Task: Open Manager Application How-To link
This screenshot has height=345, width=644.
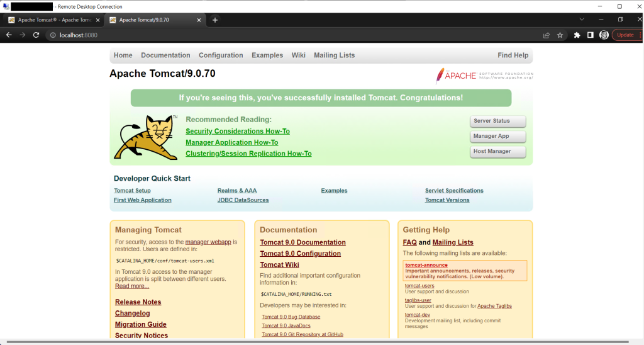Action: point(232,142)
